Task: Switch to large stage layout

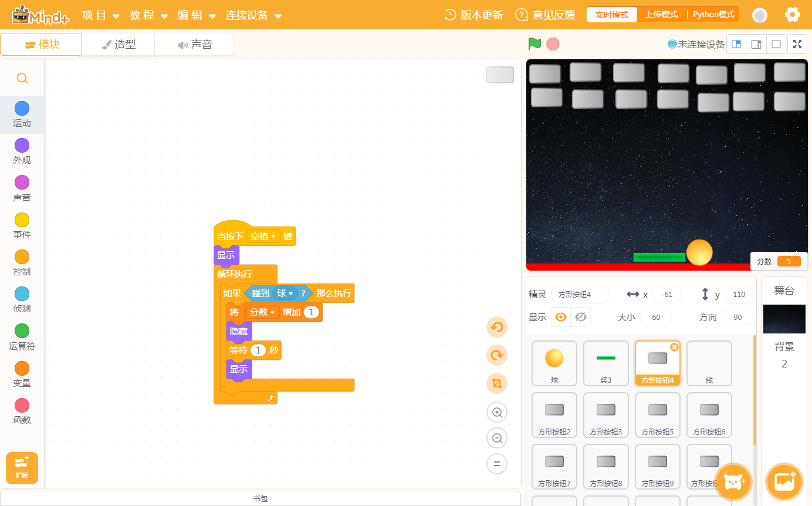Action: pyautogui.click(x=756, y=44)
